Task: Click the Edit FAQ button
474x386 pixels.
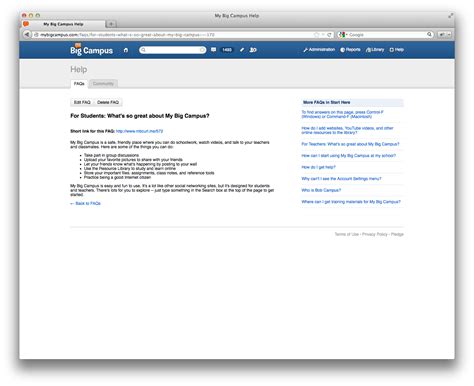Action: click(x=82, y=102)
